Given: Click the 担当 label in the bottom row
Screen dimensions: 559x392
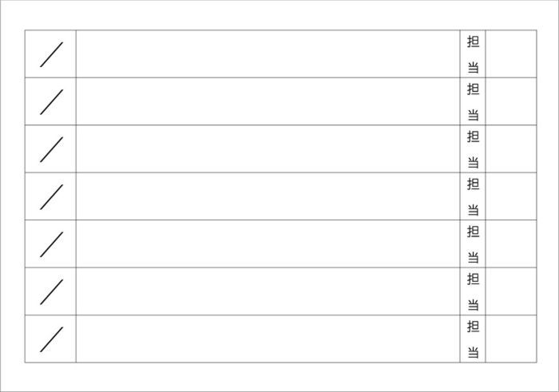Looking at the screenshot, I should click(x=473, y=339).
